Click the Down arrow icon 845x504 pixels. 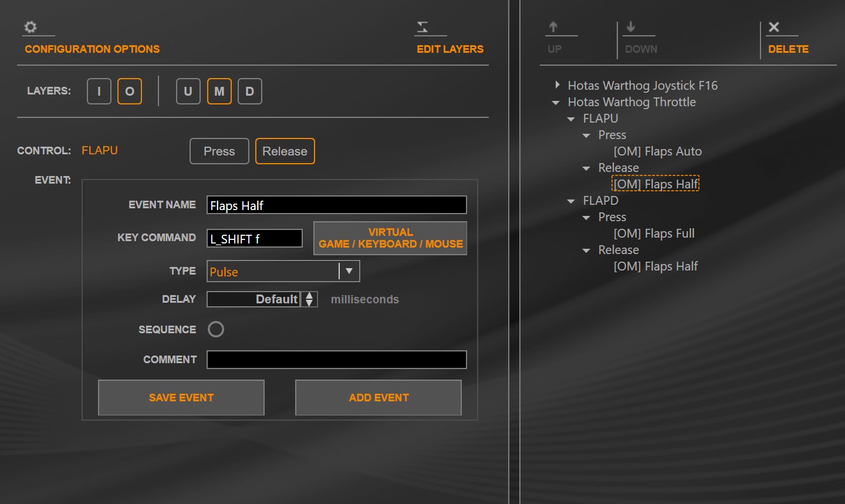coord(631,27)
